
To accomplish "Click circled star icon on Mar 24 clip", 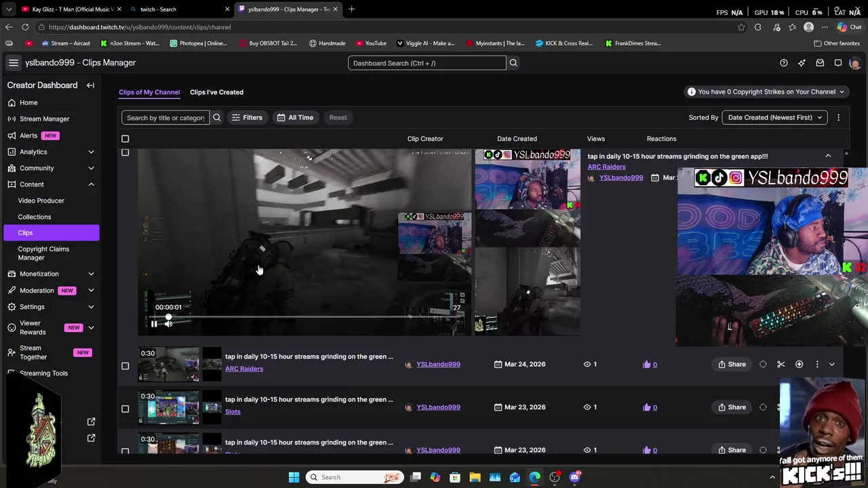I will pyautogui.click(x=800, y=365).
